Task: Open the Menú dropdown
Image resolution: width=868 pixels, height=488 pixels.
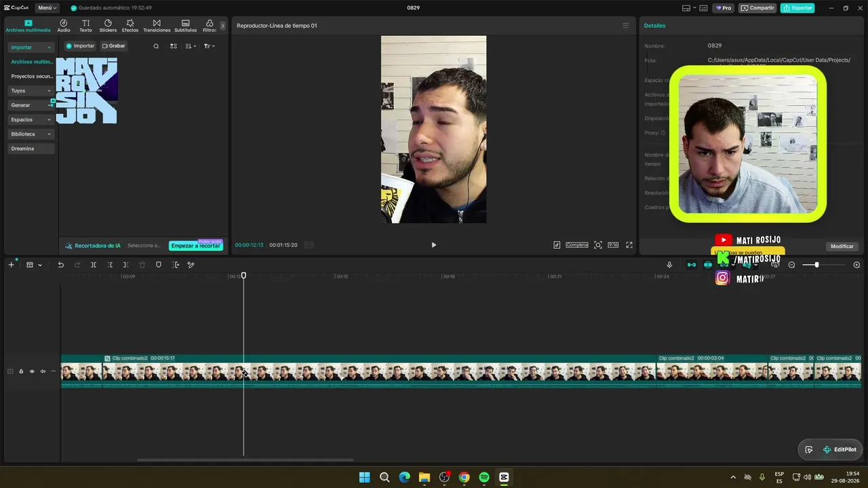Action: coord(47,8)
